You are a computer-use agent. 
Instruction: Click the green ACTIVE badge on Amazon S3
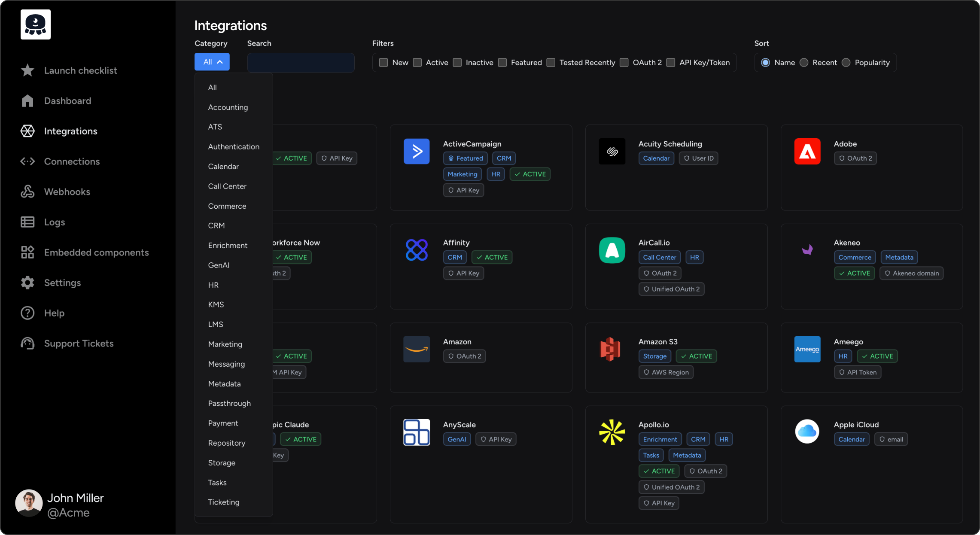click(697, 356)
